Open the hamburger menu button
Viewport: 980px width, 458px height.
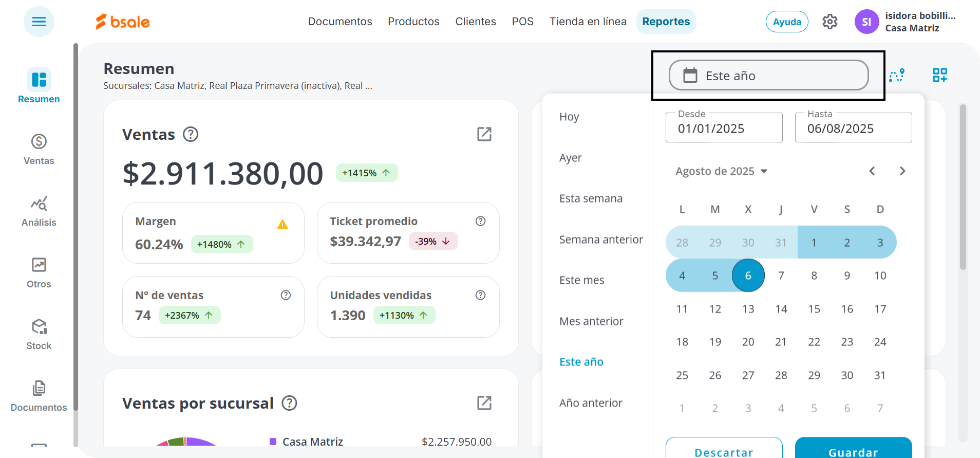coord(39,22)
